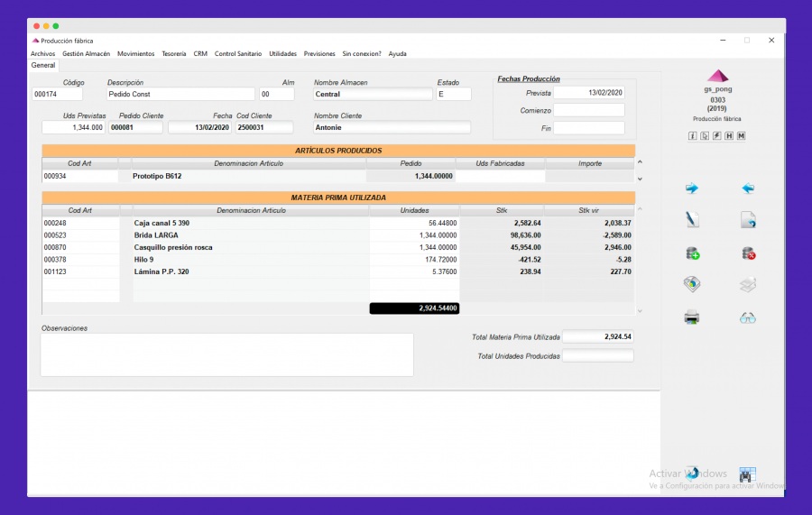Click the Uds Previstas field 1,344.000
The image size is (812, 515).
tap(74, 127)
